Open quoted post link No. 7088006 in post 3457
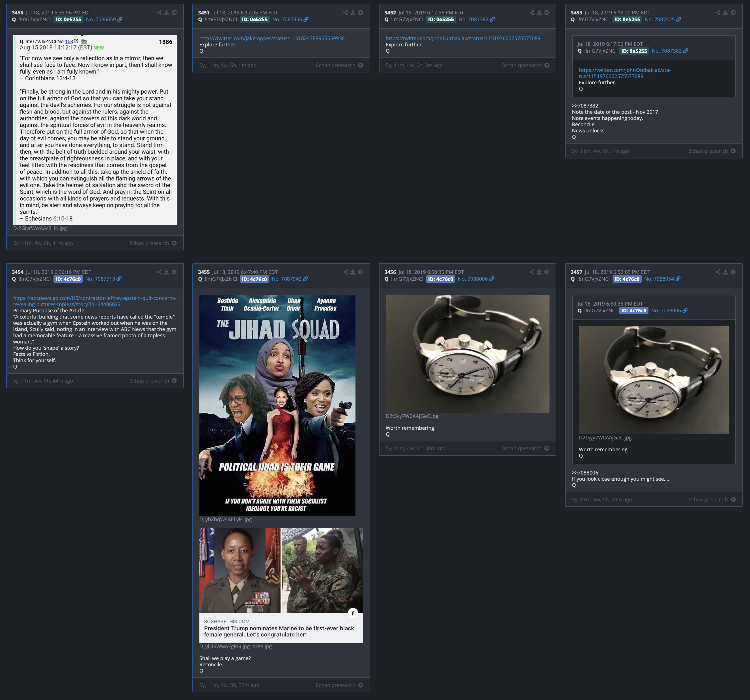The image size is (750, 700). tap(669, 311)
